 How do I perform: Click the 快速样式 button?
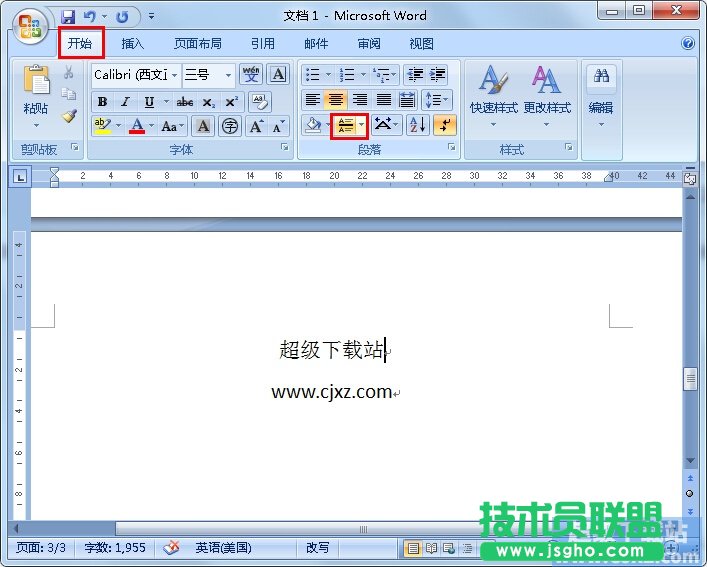[x=492, y=94]
